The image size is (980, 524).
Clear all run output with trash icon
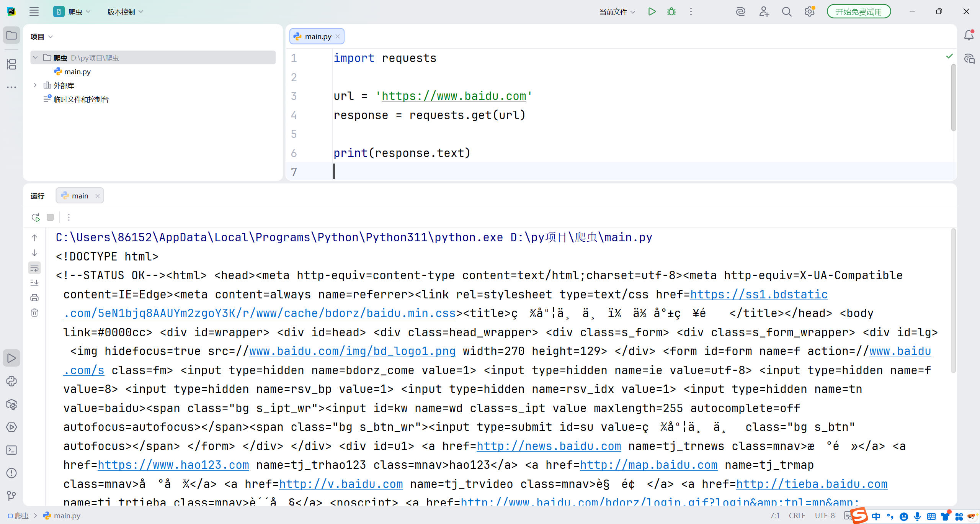point(34,313)
